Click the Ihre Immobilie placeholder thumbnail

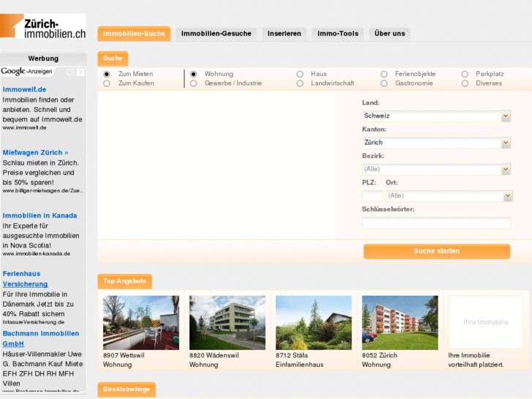(486, 322)
